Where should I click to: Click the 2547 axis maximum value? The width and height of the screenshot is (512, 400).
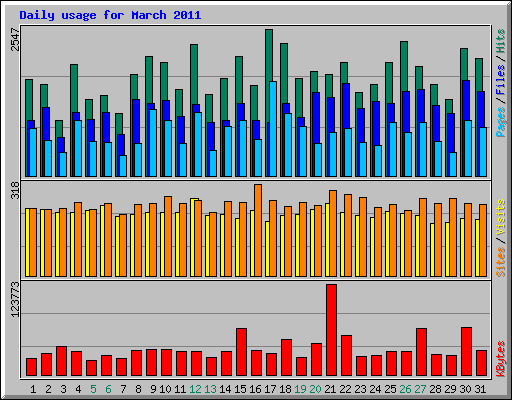pos(15,39)
